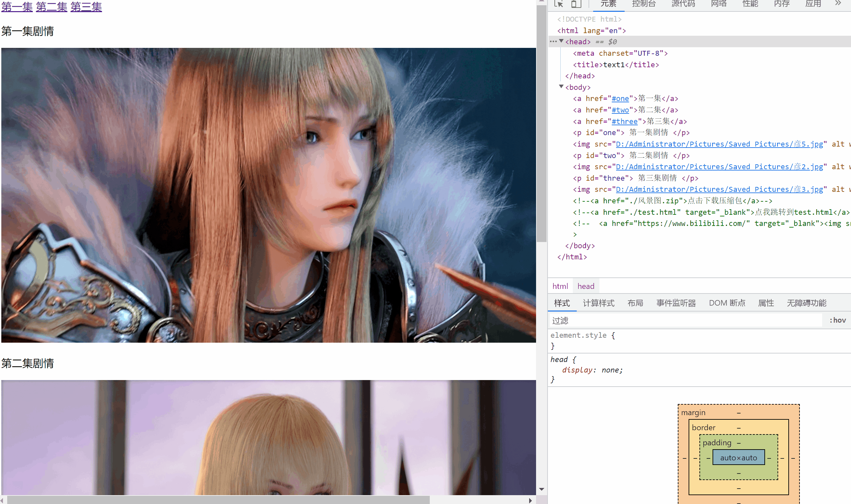The height and width of the screenshot is (504, 851).
Task: Click the 第二集 link on the page
Action: [x=52, y=7]
